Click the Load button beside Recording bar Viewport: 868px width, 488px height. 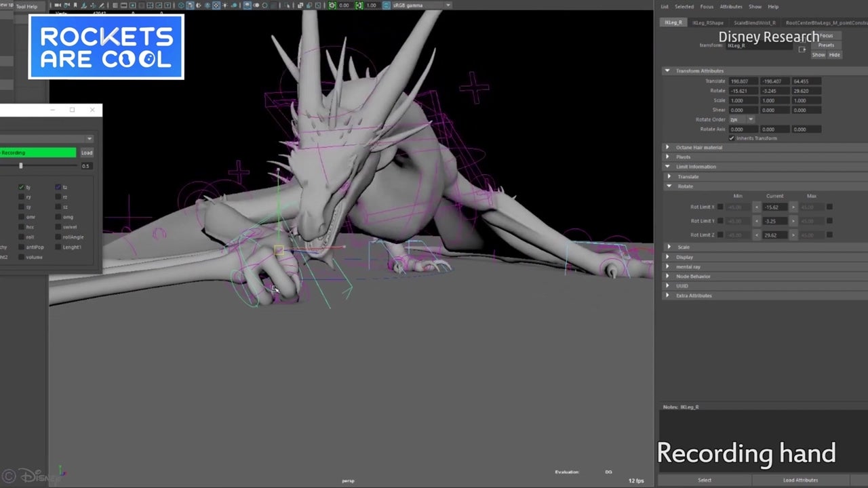point(87,152)
